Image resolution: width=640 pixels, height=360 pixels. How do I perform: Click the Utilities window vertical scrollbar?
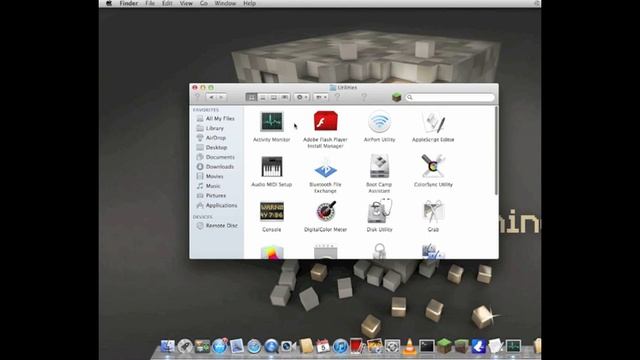tap(496, 151)
